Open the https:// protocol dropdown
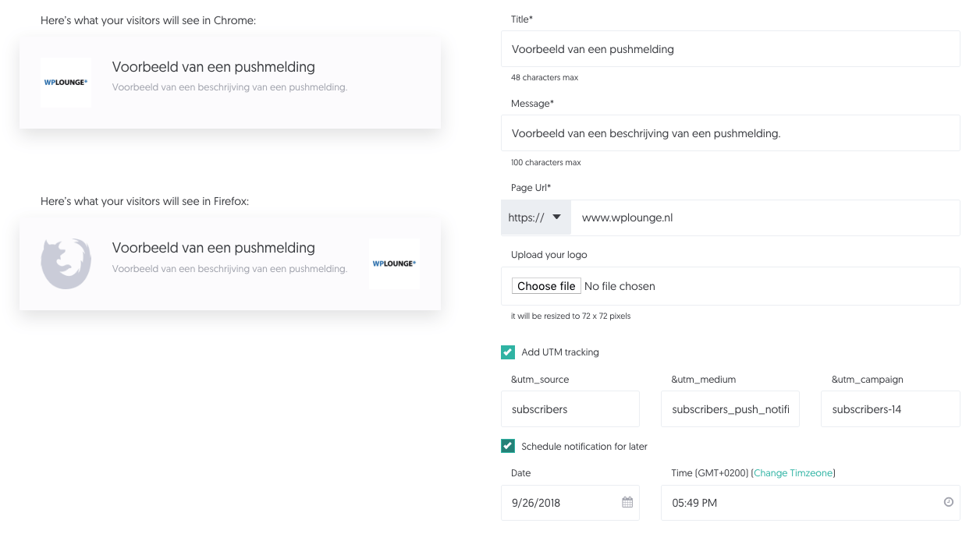 (535, 217)
